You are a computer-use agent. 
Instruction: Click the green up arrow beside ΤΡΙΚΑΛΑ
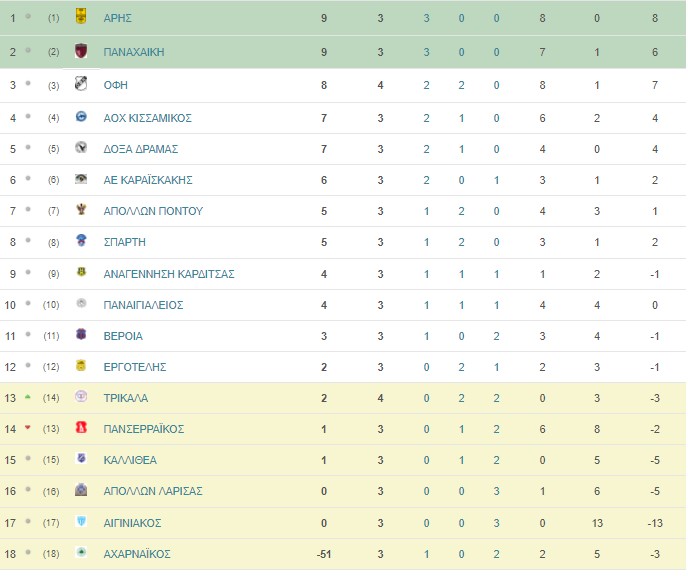point(28,397)
